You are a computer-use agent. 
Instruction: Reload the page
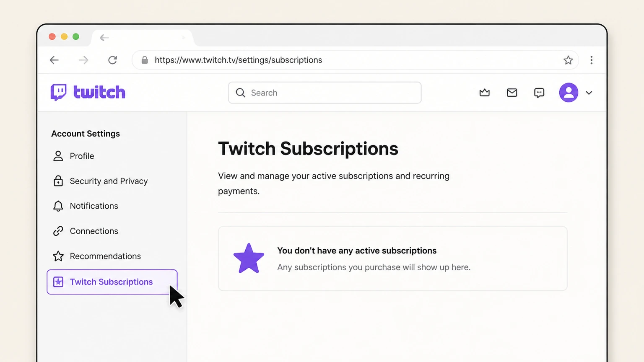(112, 60)
